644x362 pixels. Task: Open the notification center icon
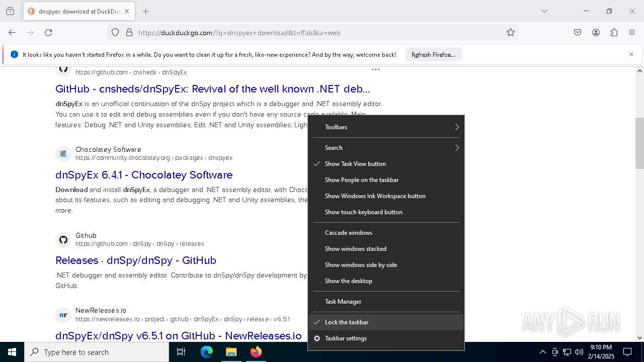pyautogui.click(x=627, y=352)
